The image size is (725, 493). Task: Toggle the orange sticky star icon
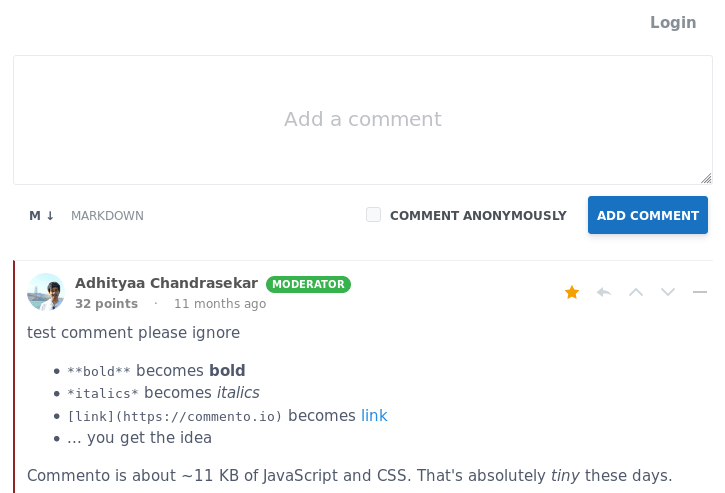pyautogui.click(x=572, y=292)
